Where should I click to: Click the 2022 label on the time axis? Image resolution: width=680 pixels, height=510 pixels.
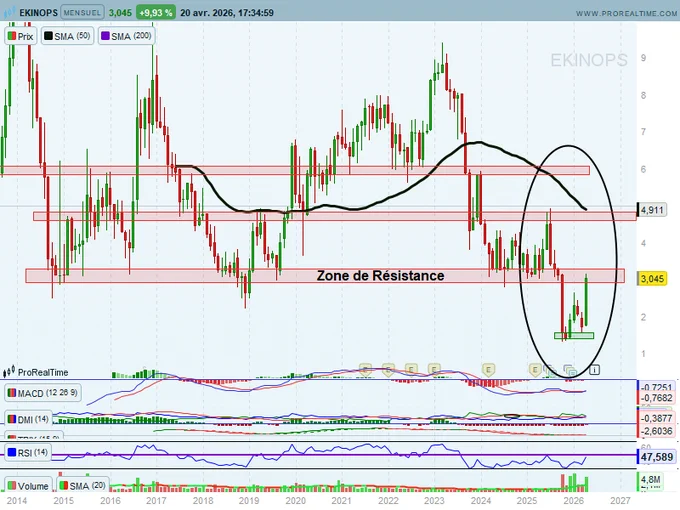[x=388, y=500]
